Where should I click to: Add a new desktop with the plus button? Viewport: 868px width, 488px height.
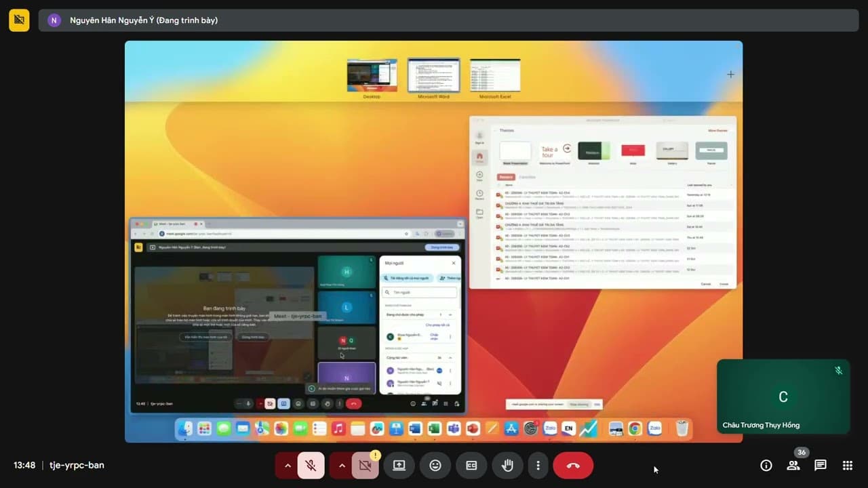click(x=730, y=75)
